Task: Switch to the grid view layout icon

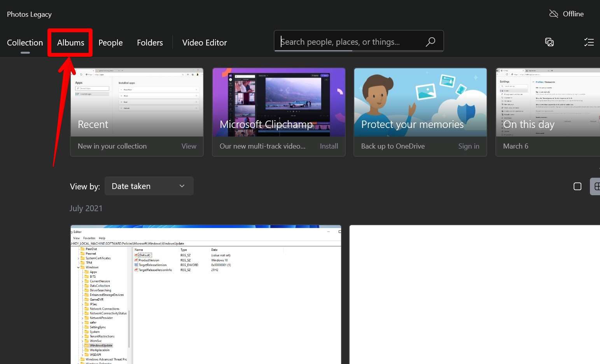Action: [x=596, y=186]
